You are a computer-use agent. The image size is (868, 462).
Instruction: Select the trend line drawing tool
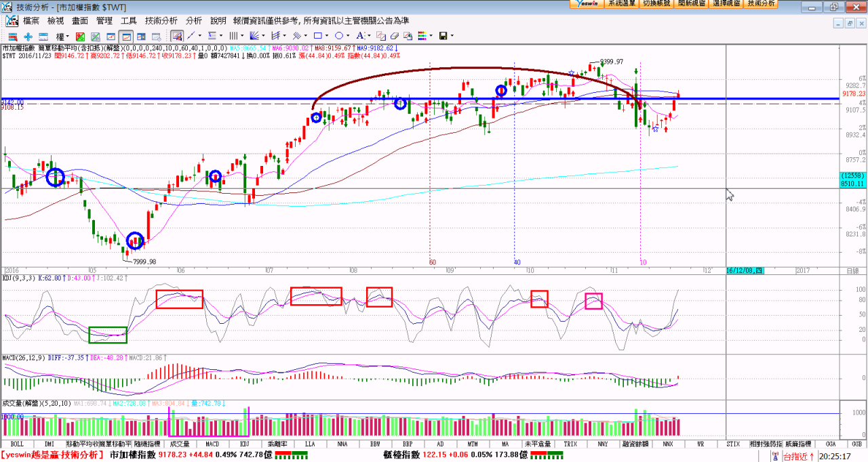coord(191,36)
